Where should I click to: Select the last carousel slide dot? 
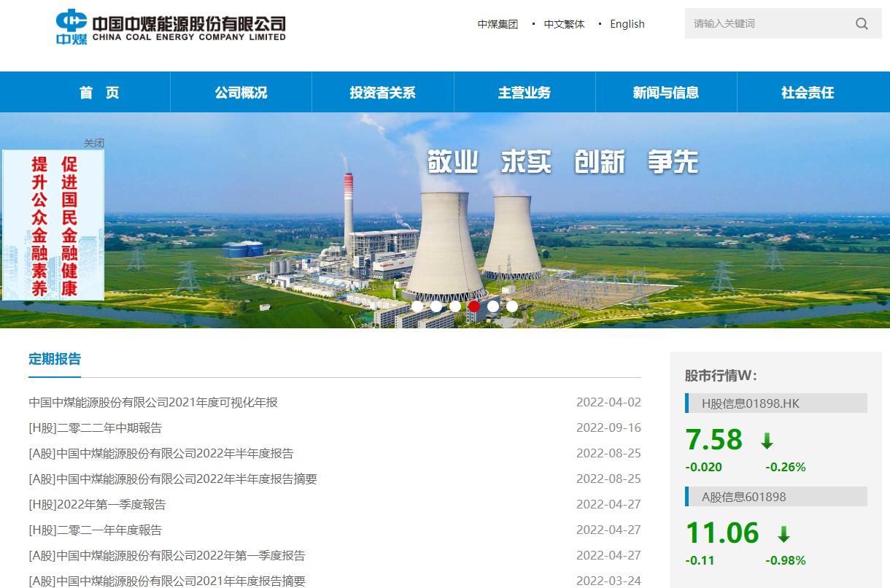[x=512, y=306]
